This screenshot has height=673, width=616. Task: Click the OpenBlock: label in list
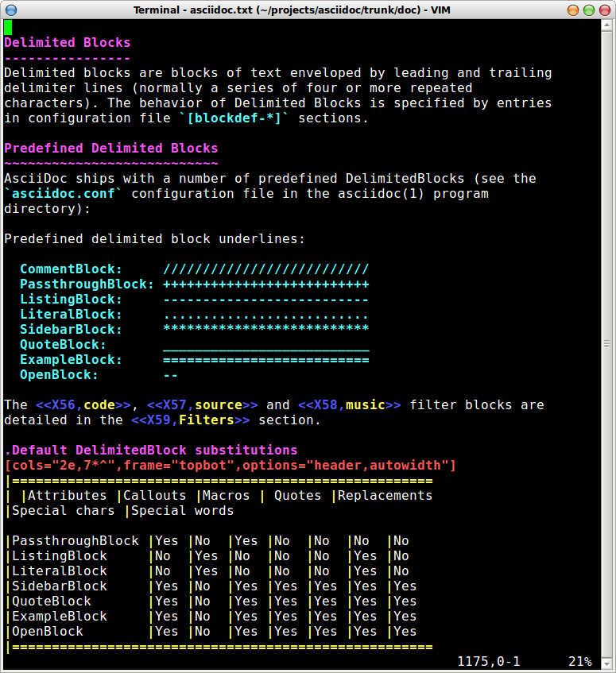(x=60, y=375)
